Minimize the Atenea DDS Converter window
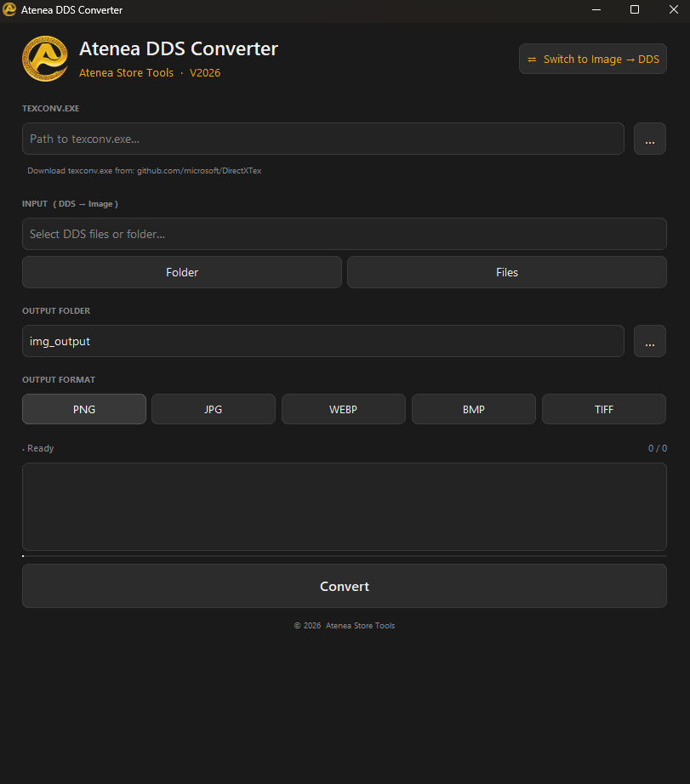The width and height of the screenshot is (690, 784). tap(596, 9)
